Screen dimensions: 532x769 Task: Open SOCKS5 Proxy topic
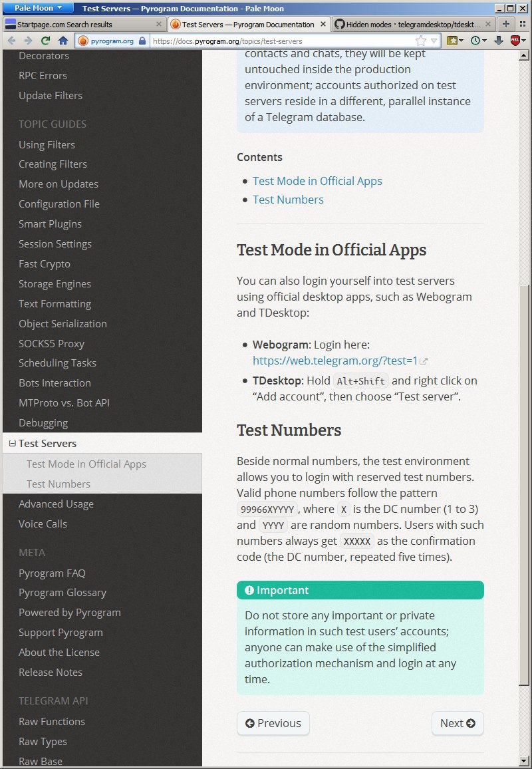pyautogui.click(x=51, y=344)
